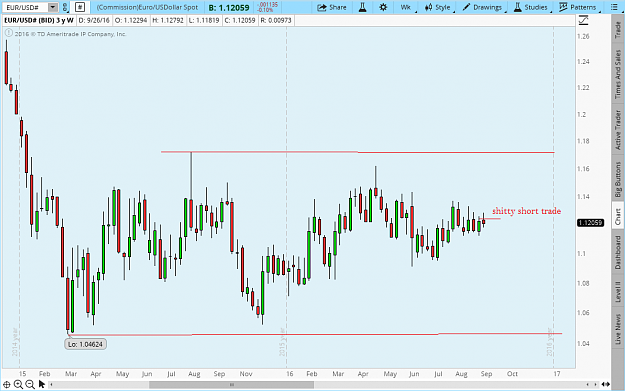Switch to the Live News side tab
The image size is (625, 391).
point(618,329)
